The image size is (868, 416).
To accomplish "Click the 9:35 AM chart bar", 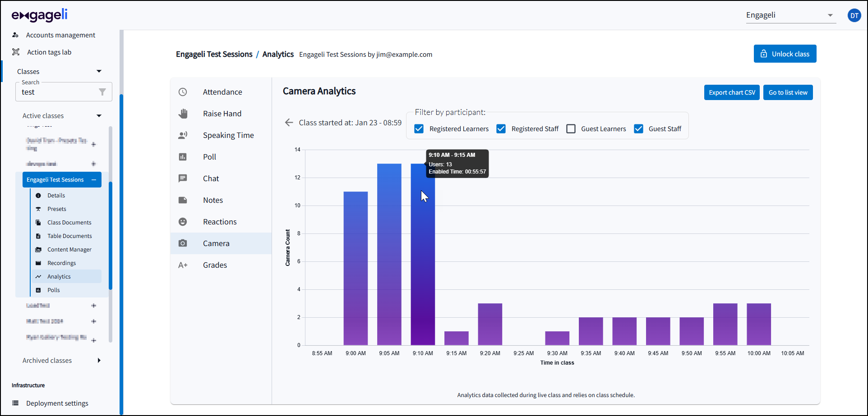I will tap(591, 331).
